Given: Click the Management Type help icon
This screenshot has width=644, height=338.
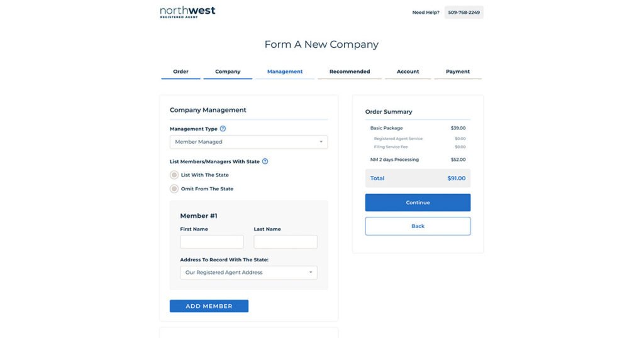Looking at the screenshot, I should coord(223,129).
